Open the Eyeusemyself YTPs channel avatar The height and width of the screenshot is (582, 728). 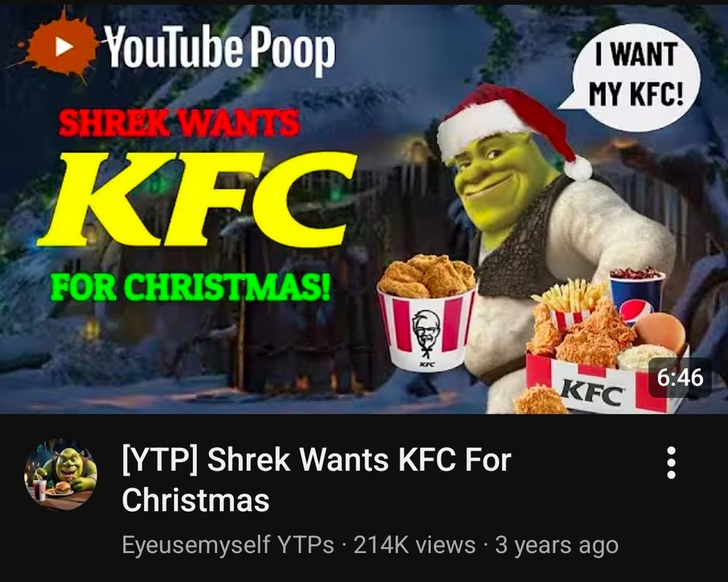tap(61, 474)
